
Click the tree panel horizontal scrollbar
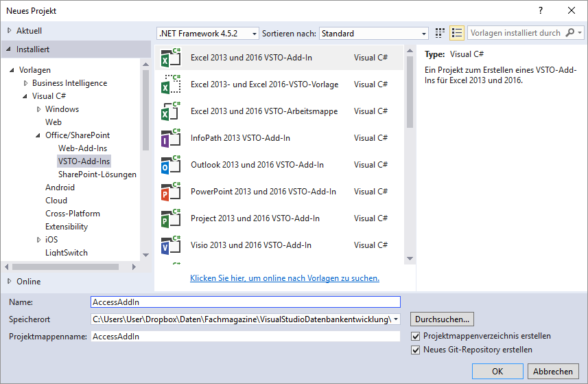[x=66, y=267]
